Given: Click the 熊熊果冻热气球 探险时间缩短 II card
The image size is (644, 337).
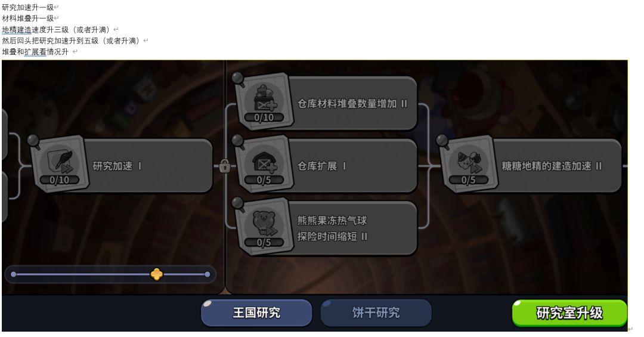Looking at the screenshot, I should point(327,228).
